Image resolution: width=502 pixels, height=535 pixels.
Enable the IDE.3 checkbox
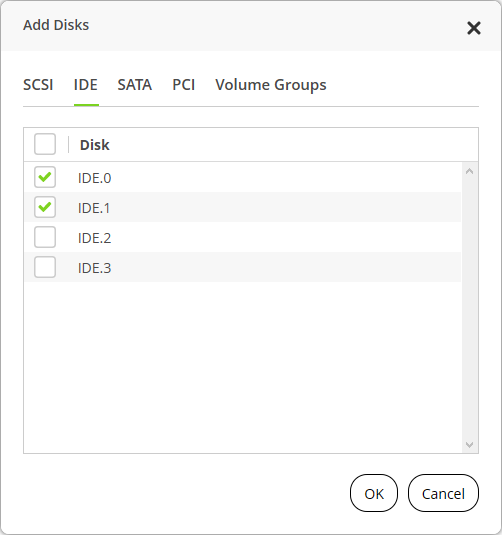45,267
